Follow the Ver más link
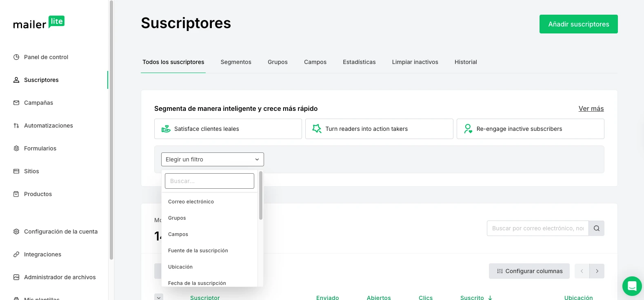This screenshot has width=644, height=300. [591, 108]
